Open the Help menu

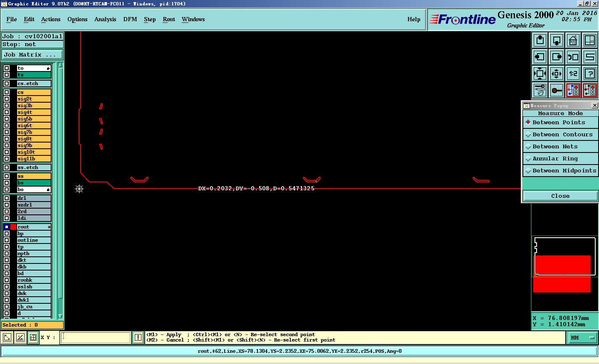tap(414, 19)
